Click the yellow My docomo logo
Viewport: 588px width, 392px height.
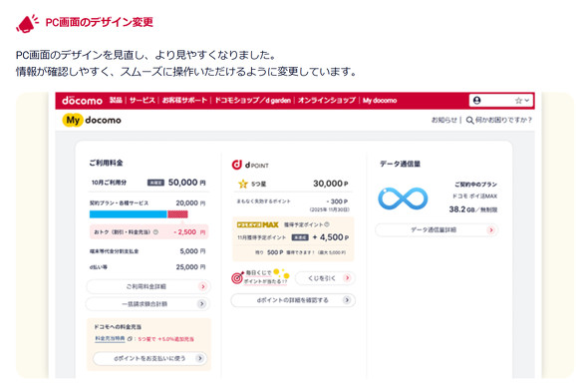[92, 120]
